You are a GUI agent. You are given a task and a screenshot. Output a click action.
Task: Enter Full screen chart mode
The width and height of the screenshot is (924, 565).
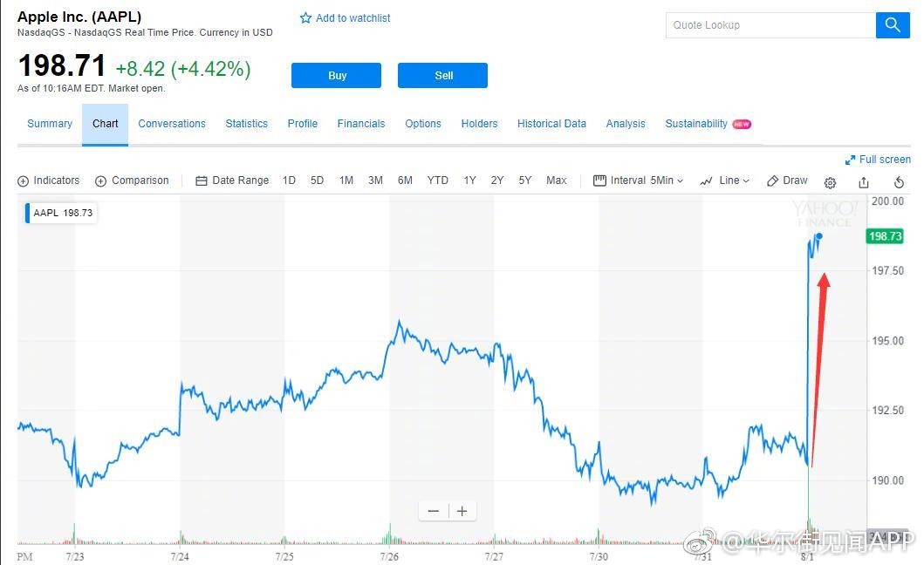pos(878,160)
